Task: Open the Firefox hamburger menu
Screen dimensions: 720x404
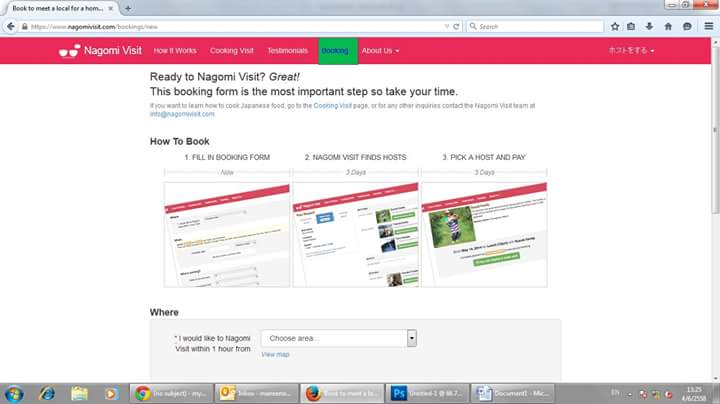Action: [x=709, y=27]
